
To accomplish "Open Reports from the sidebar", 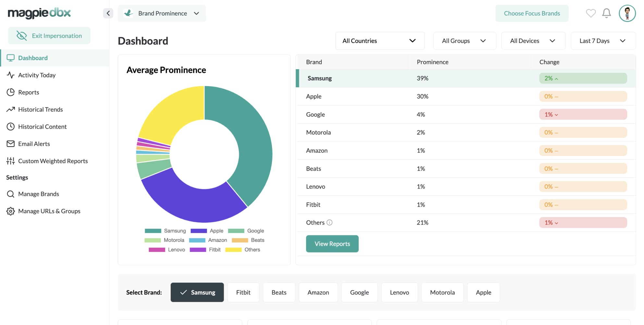I will point(55,92).
